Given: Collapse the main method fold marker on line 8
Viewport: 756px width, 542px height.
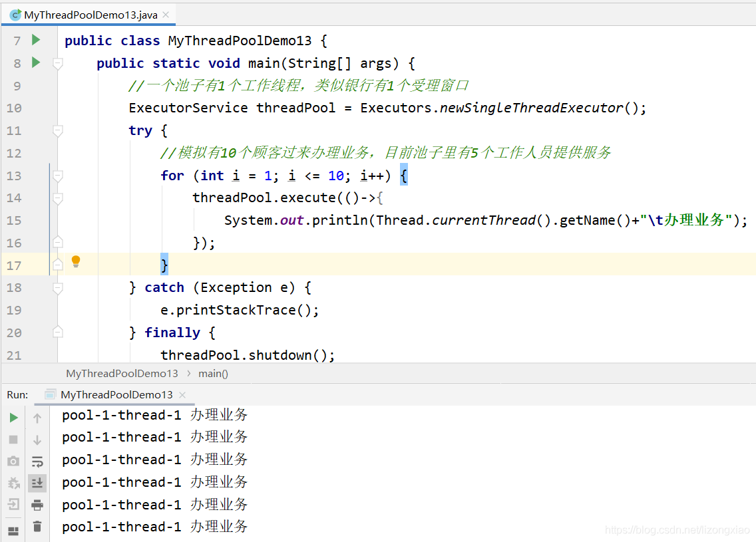Looking at the screenshot, I should tap(58, 63).
